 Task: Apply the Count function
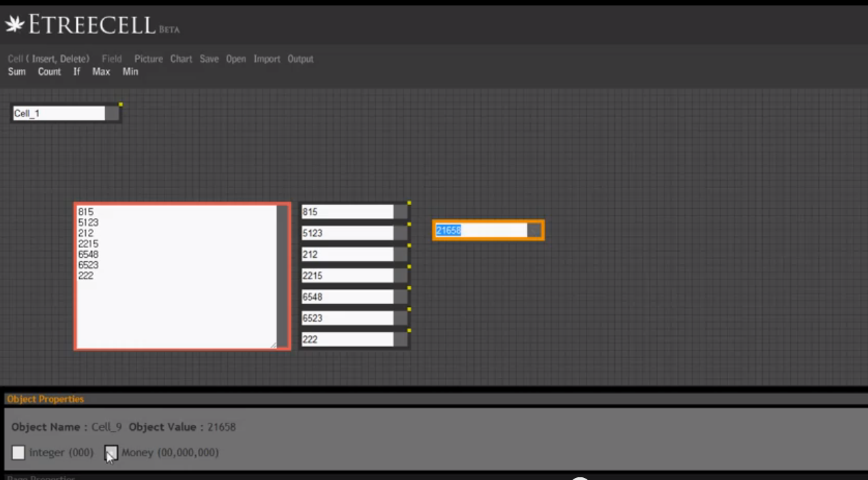click(x=49, y=72)
